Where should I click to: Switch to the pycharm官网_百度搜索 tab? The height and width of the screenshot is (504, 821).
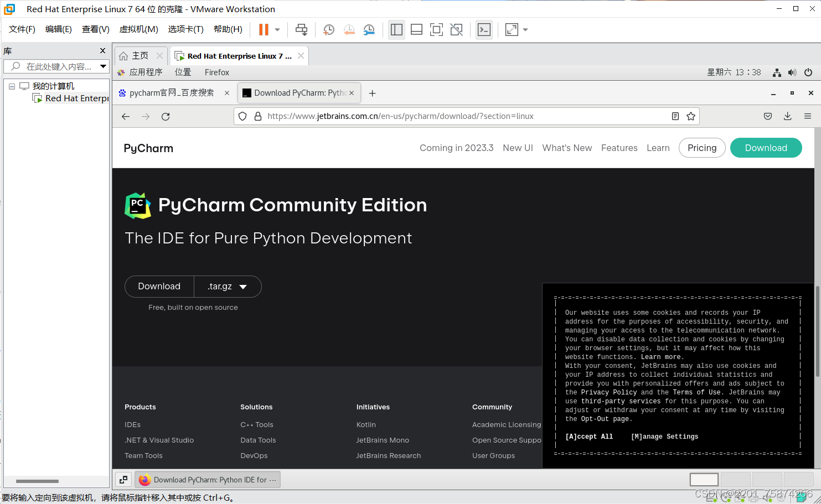(x=172, y=92)
